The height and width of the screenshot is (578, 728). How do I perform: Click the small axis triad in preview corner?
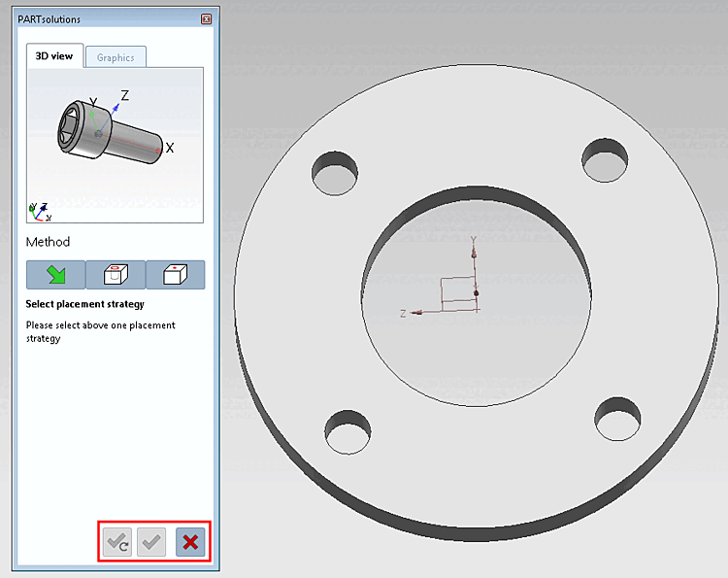point(40,212)
